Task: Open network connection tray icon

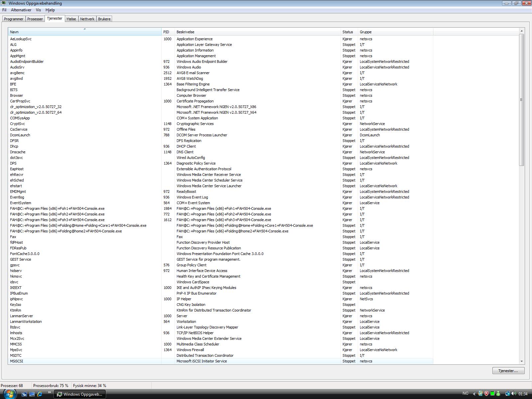Action: pyautogui.click(x=508, y=393)
